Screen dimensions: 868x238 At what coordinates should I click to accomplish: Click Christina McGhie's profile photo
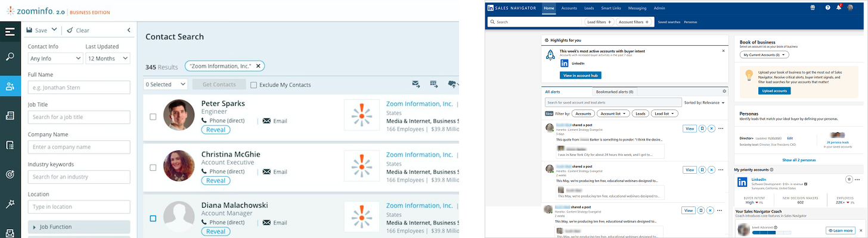[179, 165]
